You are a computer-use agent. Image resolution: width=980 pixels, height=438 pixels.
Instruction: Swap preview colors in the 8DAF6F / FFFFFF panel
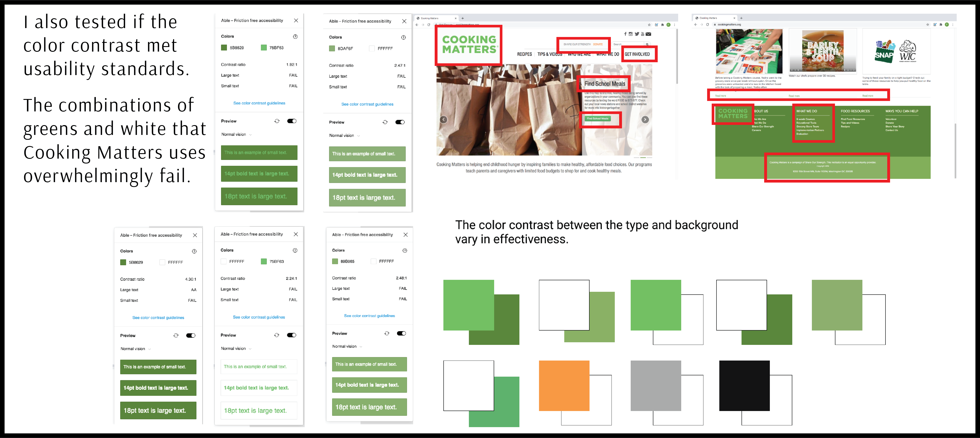(385, 122)
